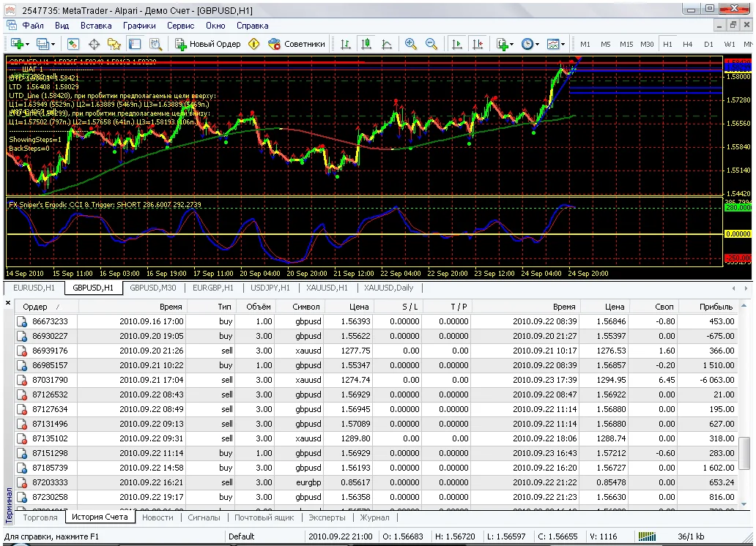Switch to the XAUUSD,Daily chart tab
Image resolution: width=756 pixels, height=546 pixels.
pyautogui.click(x=388, y=288)
